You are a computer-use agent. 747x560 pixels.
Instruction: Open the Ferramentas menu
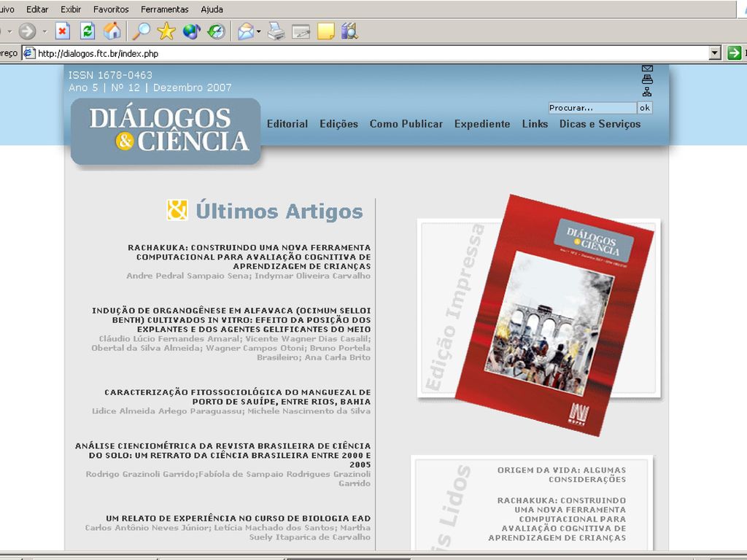(164, 9)
